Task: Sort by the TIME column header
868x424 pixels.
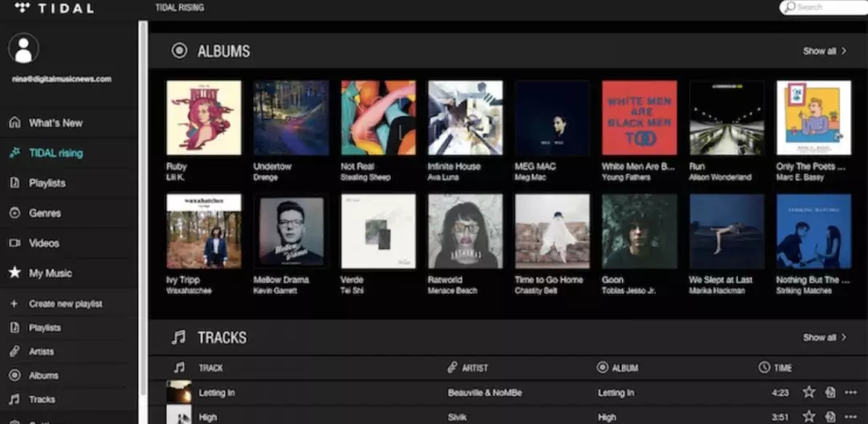Action: click(783, 368)
